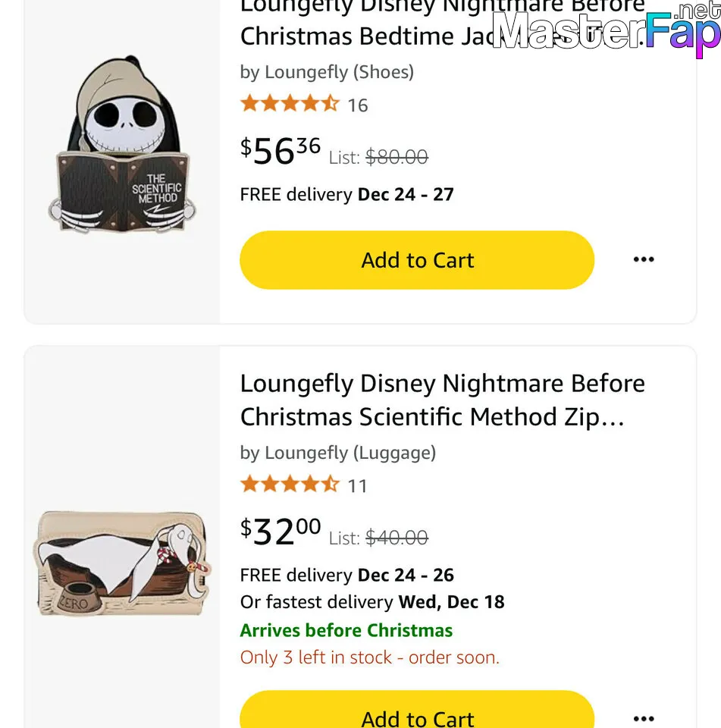Select 'by Loungefly (Luggage)' brand text
The width and height of the screenshot is (721, 728).
coord(338,453)
